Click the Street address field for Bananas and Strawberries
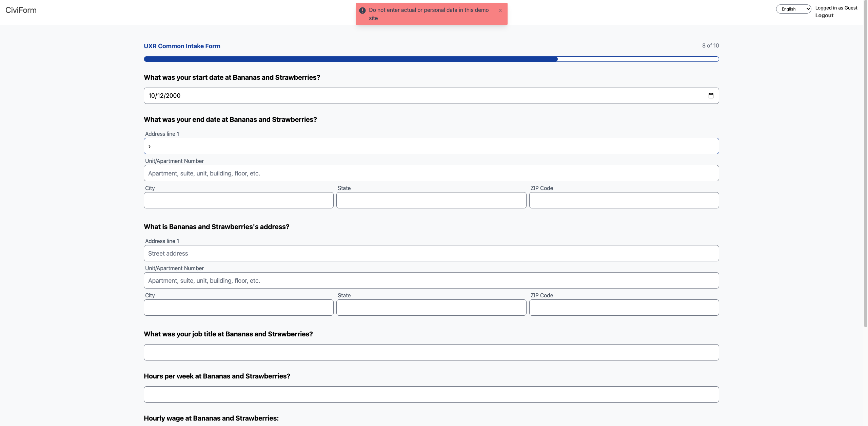 (x=431, y=253)
